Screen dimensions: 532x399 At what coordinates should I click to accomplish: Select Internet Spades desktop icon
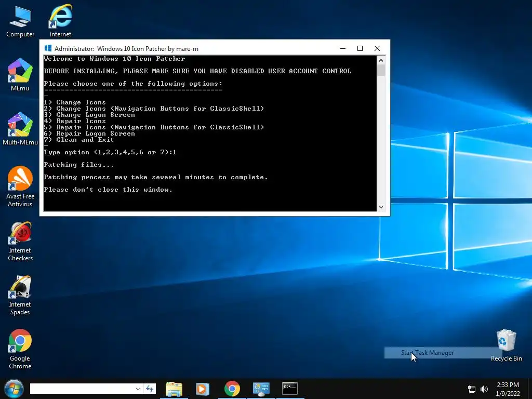[x=20, y=295]
